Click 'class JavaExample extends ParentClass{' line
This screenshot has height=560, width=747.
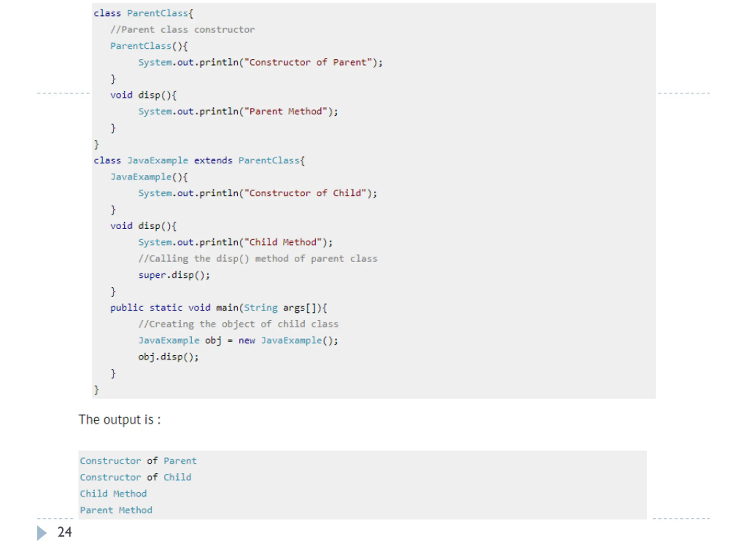click(x=199, y=160)
